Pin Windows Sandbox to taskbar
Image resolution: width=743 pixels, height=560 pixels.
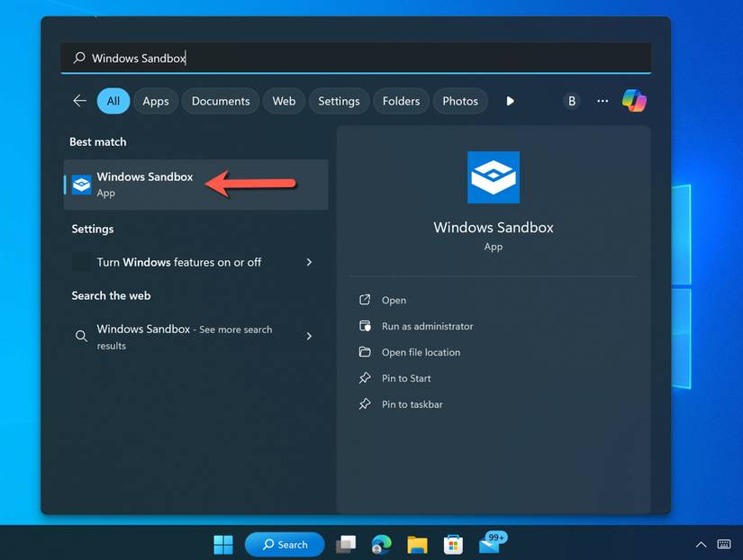[412, 404]
